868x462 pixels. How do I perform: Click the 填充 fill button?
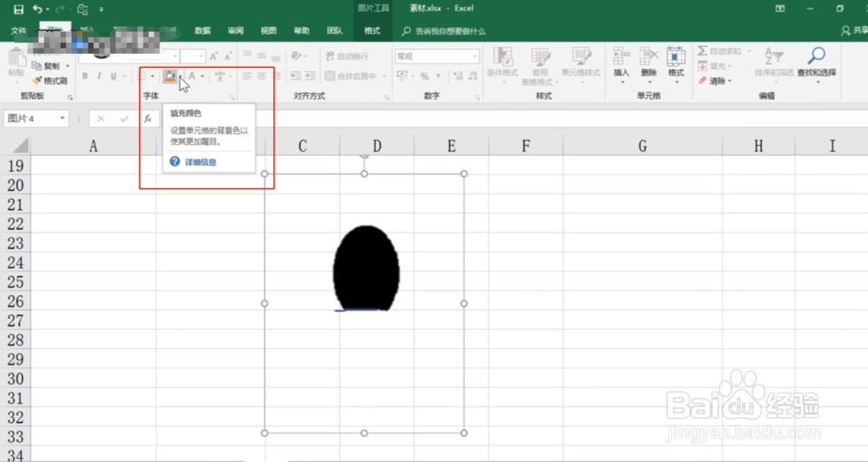click(712, 66)
